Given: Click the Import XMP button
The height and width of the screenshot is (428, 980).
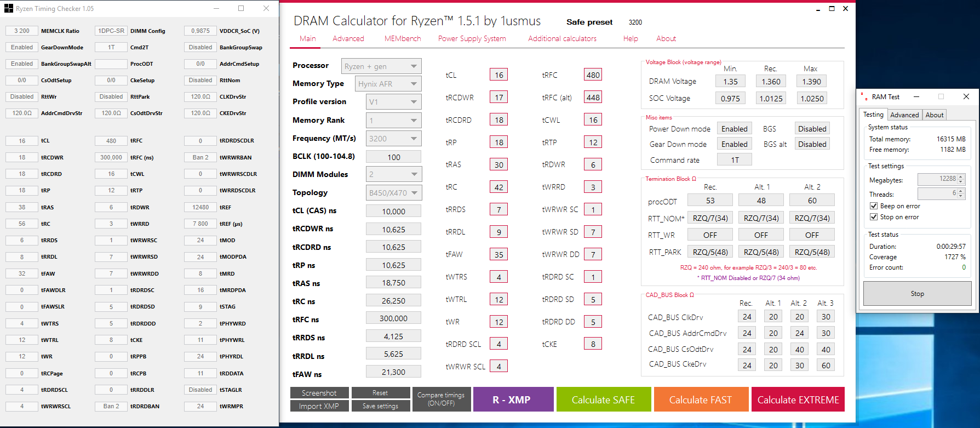Looking at the screenshot, I should [319, 406].
